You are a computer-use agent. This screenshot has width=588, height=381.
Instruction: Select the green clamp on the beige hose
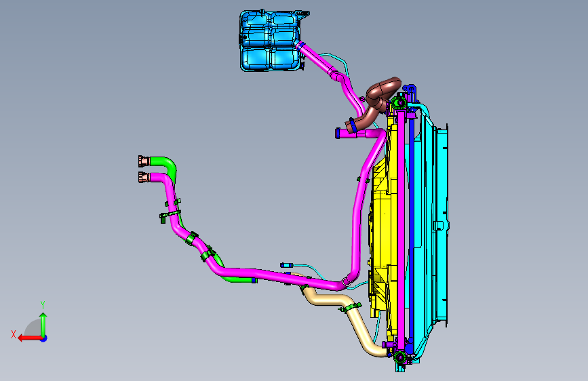pyautogui.click(x=352, y=308)
